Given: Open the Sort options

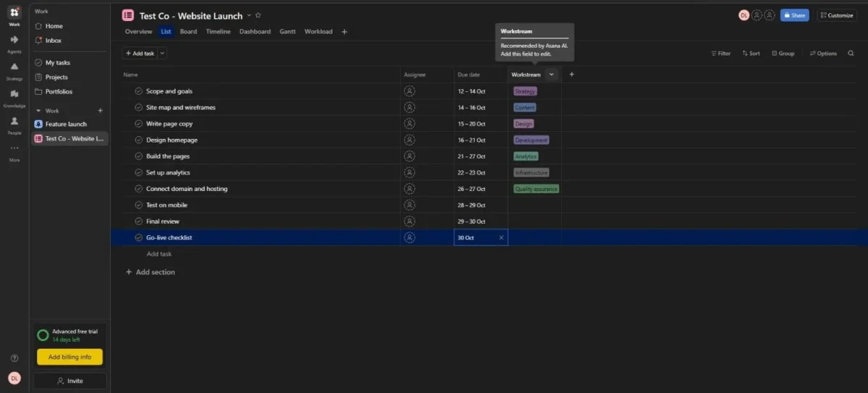Looking at the screenshot, I should click(750, 53).
